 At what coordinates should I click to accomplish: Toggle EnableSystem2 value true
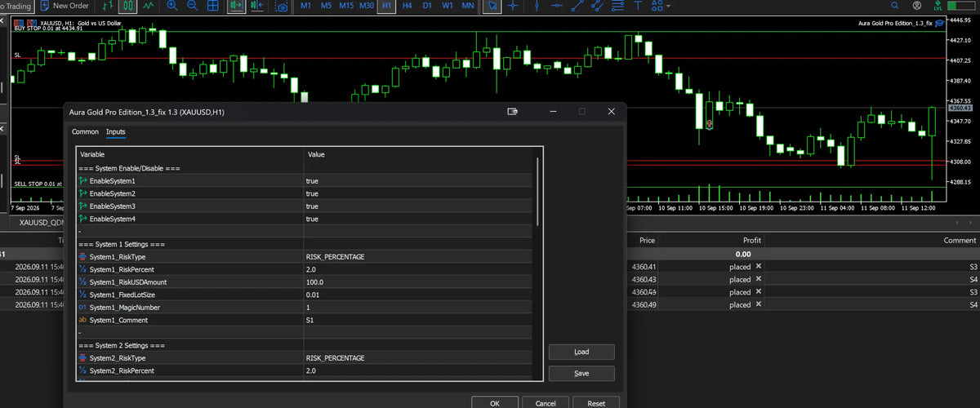[x=417, y=193]
